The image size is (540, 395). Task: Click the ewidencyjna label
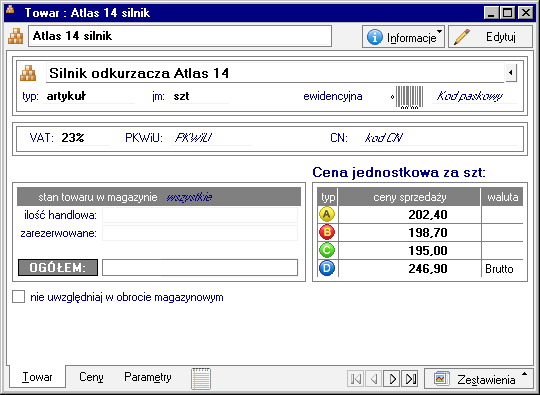(333, 96)
